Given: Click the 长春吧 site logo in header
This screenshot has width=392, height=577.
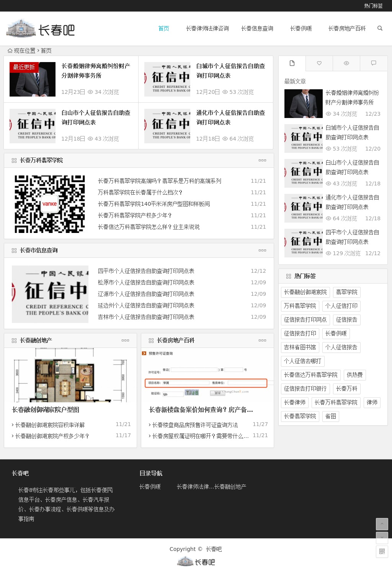Looking at the screenshot, I should point(41,29).
